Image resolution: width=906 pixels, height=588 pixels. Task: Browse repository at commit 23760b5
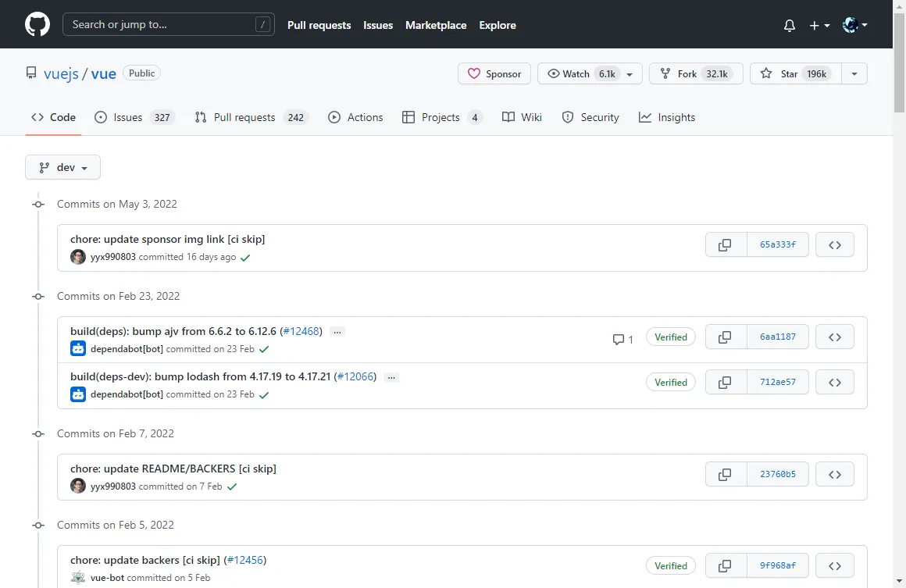834,474
